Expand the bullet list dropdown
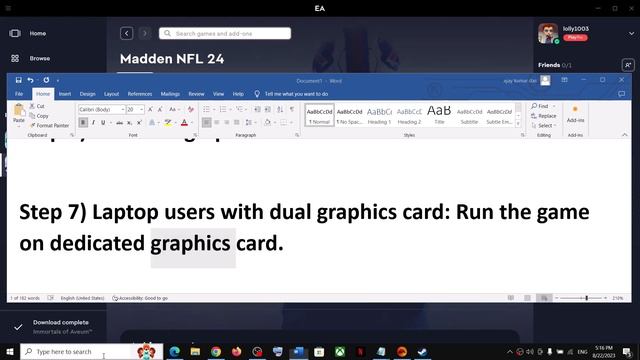Image resolution: width=640 pixels, height=360 pixels. [214, 109]
